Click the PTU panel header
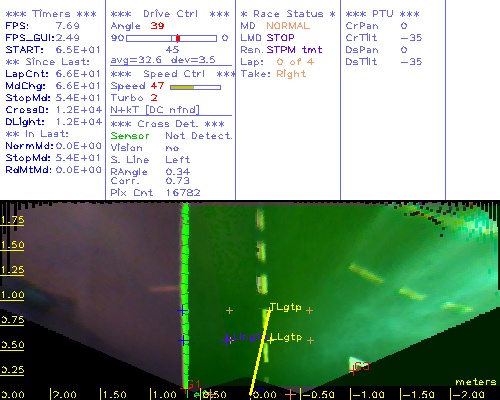This screenshot has width=500, height=400. click(x=382, y=14)
